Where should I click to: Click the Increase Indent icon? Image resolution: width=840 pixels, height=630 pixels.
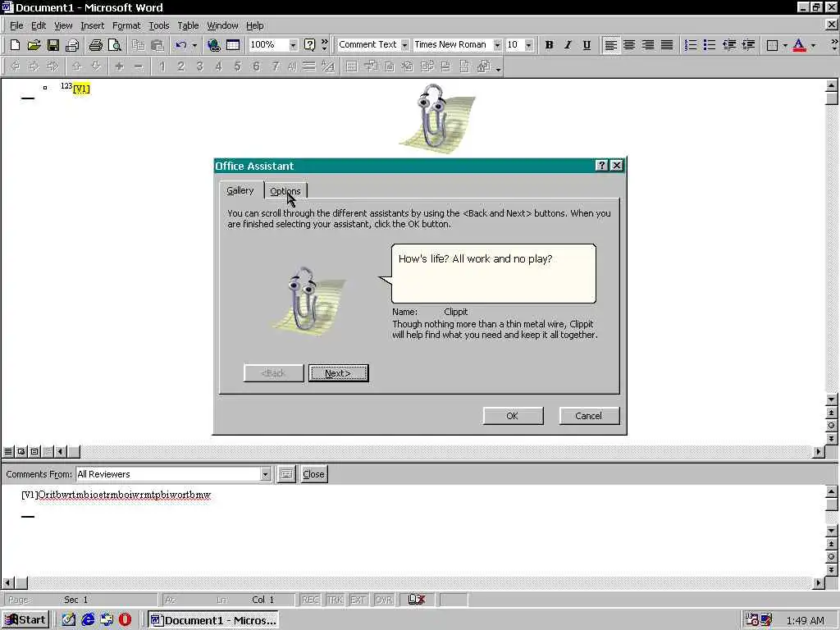748,45
